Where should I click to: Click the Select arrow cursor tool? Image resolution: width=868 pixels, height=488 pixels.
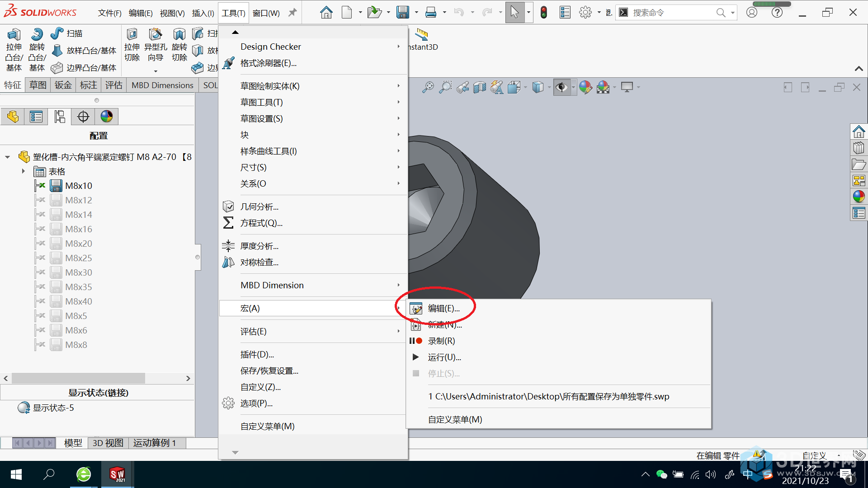514,12
